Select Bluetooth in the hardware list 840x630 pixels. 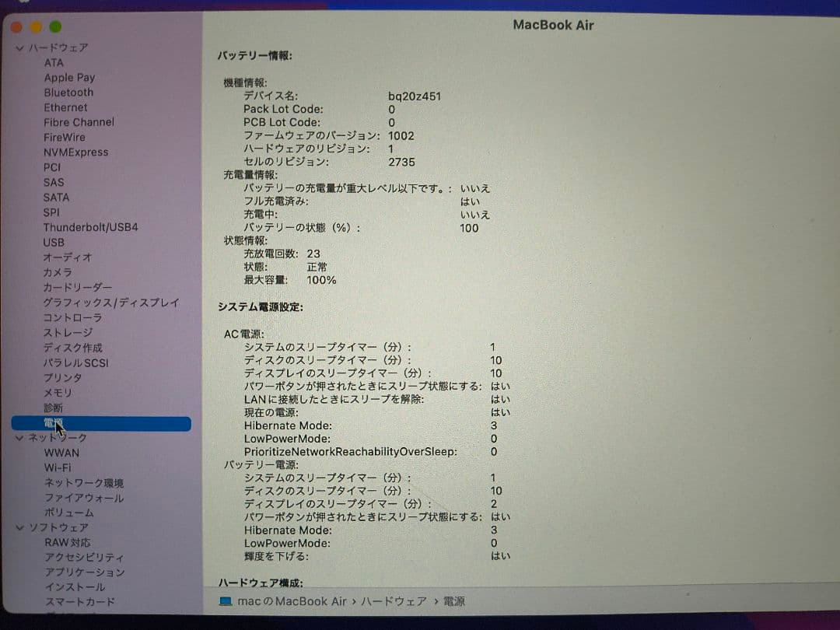(68, 93)
